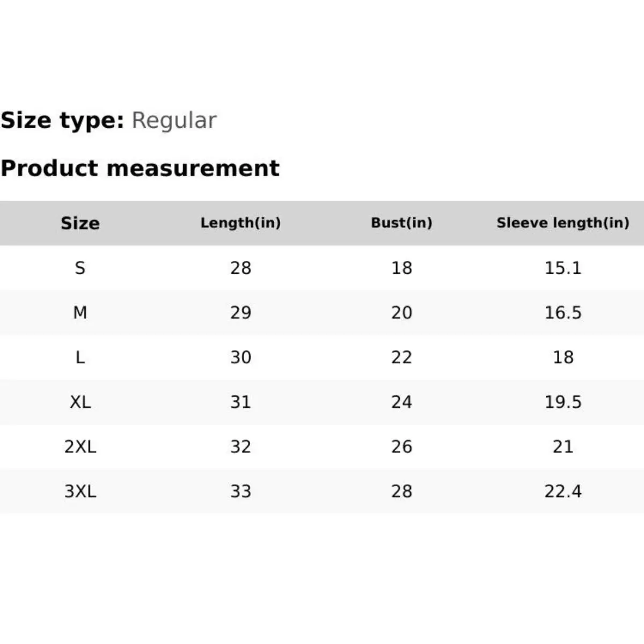644x644 pixels.
Task: Click the bust value 22
Action: (401, 357)
